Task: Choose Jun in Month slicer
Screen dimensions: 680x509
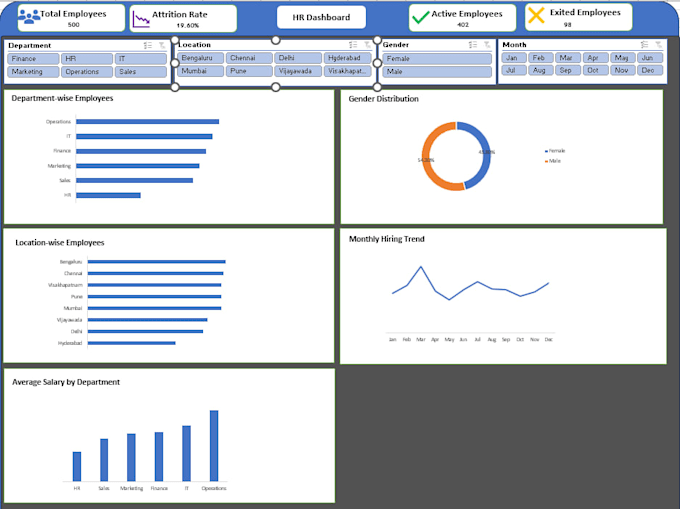Action: pos(650,58)
